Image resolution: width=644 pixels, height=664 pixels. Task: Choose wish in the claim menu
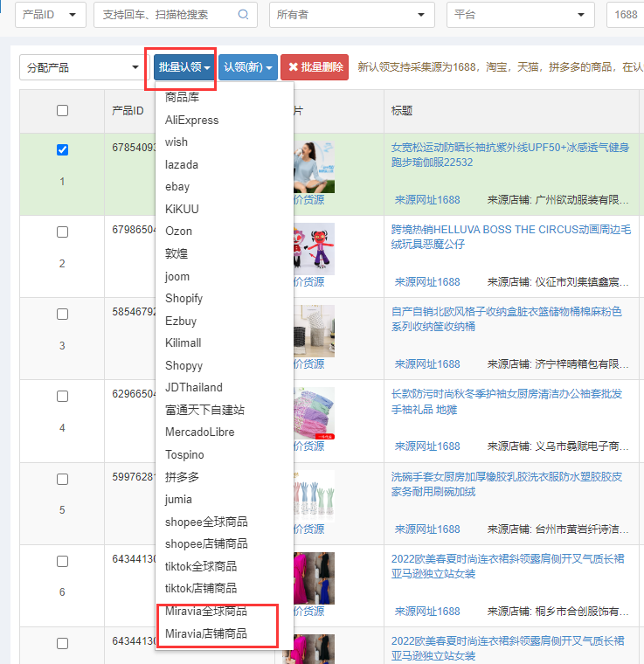177,142
